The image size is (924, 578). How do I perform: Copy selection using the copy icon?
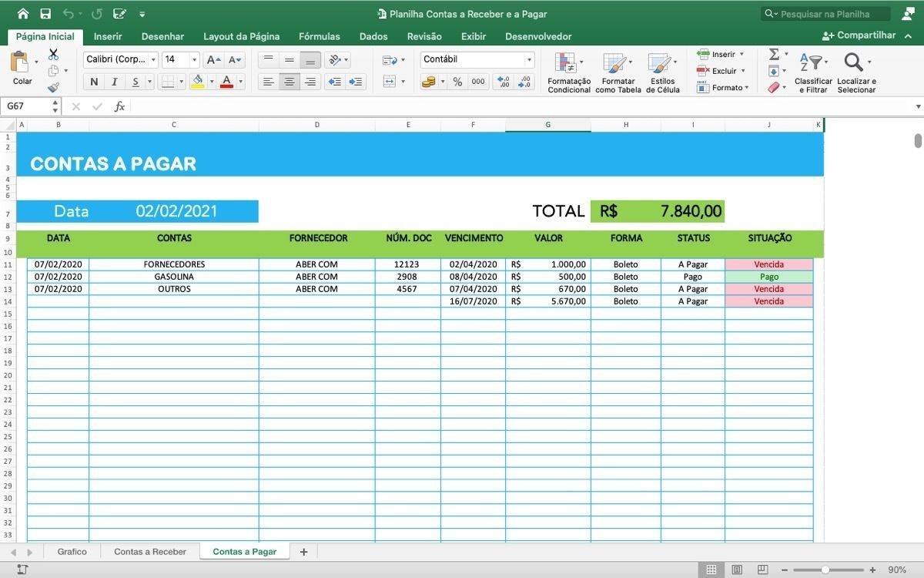pos(53,71)
